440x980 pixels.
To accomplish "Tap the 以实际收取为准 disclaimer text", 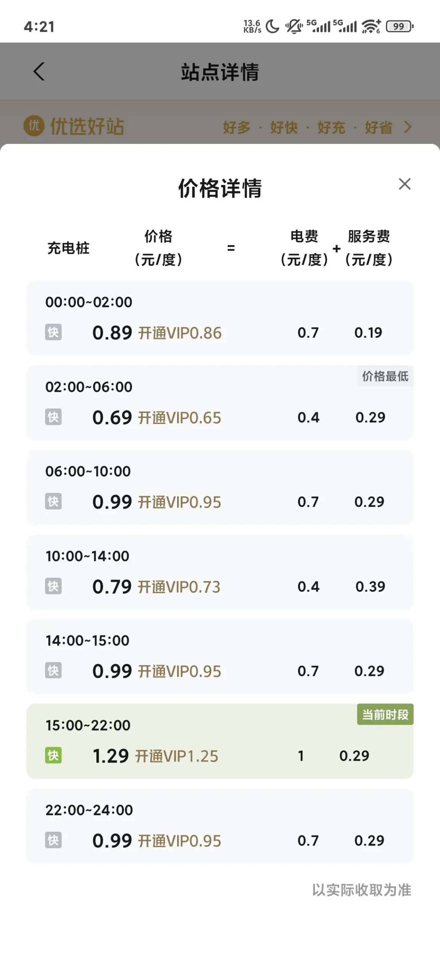I will (362, 890).
